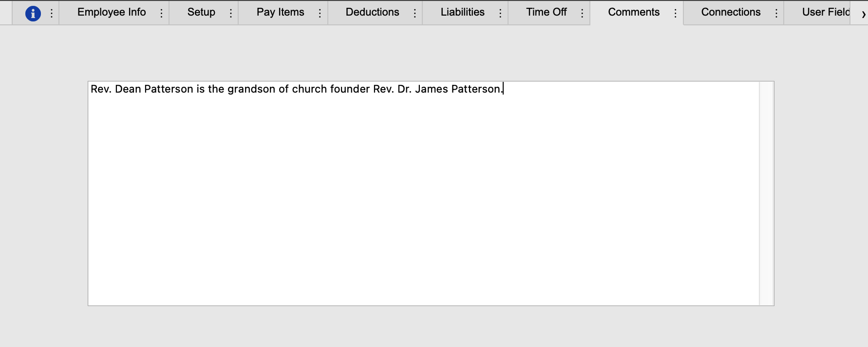Switch to the Connections tab
Image resolution: width=868 pixels, height=347 pixels.
[x=731, y=12]
